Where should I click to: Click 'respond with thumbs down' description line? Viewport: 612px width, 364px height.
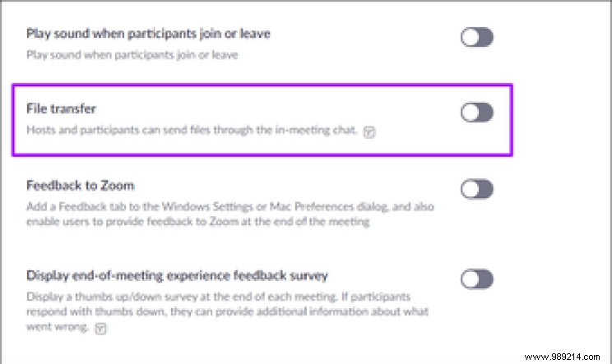tap(227, 311)
